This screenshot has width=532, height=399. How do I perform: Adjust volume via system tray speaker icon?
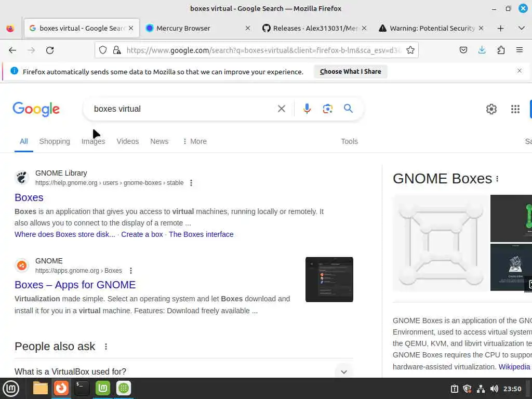494,389
